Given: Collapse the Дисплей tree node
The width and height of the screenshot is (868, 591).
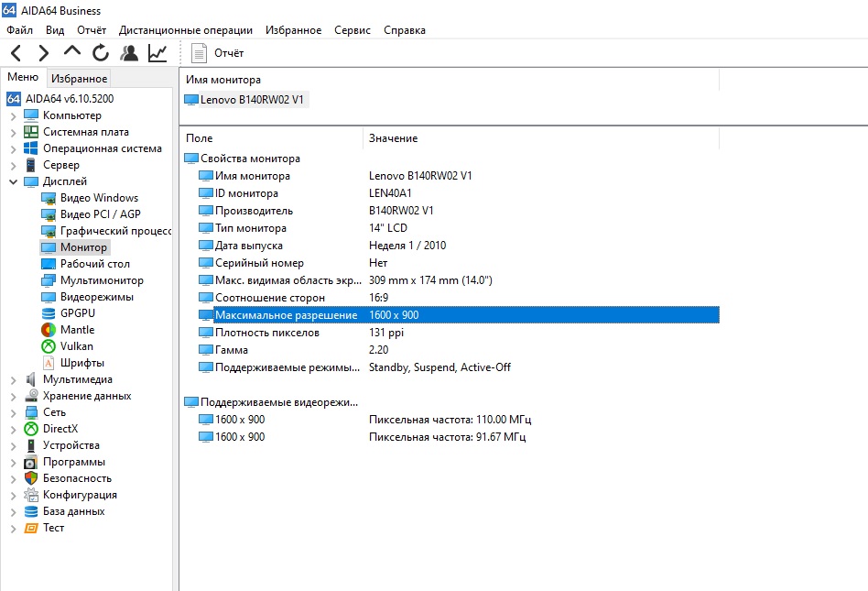Looking at the screenshot, I should (14, 181).
